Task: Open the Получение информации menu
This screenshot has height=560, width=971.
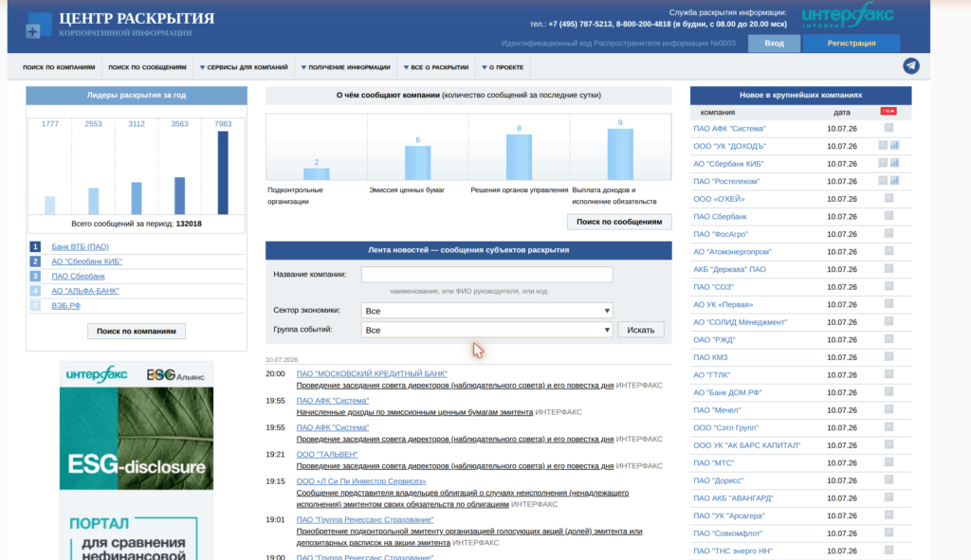Action: 345,67
